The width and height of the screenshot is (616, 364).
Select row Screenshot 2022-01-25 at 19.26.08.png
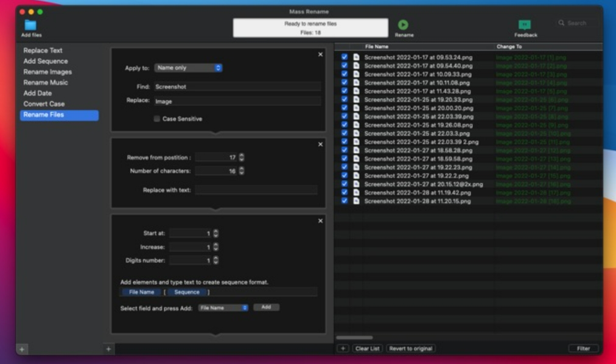468,125
